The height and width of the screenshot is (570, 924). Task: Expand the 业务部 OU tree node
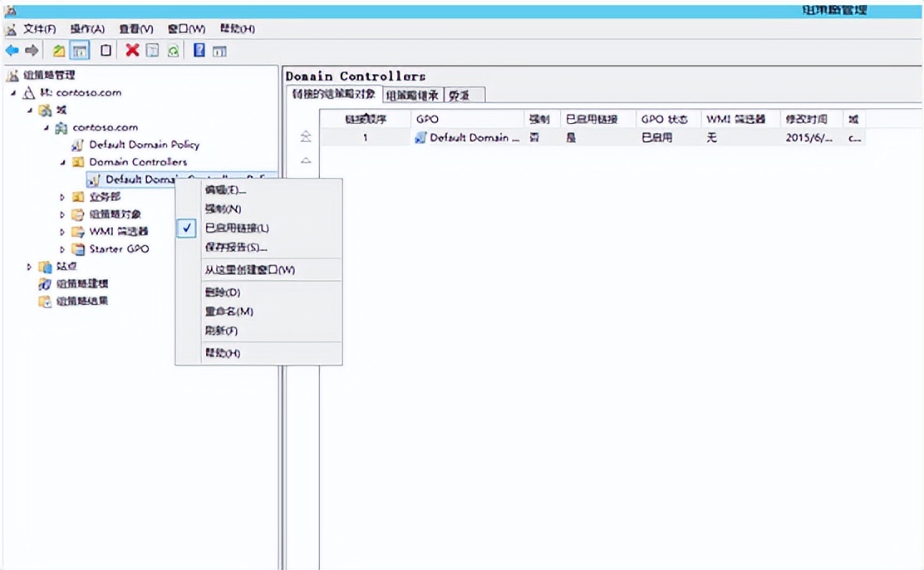[x=62, y=198]
